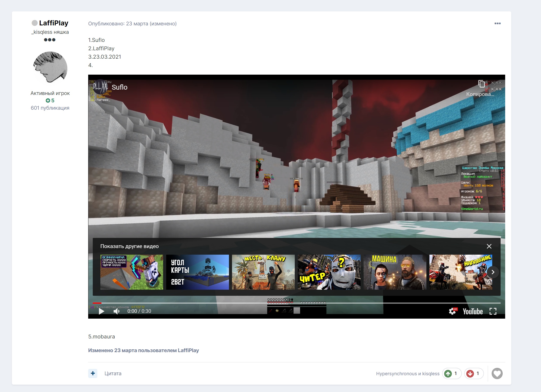The width and height of the screenshot is (541, 392).
Task: Show next suggested videos arrow
Action: [493, 272]
